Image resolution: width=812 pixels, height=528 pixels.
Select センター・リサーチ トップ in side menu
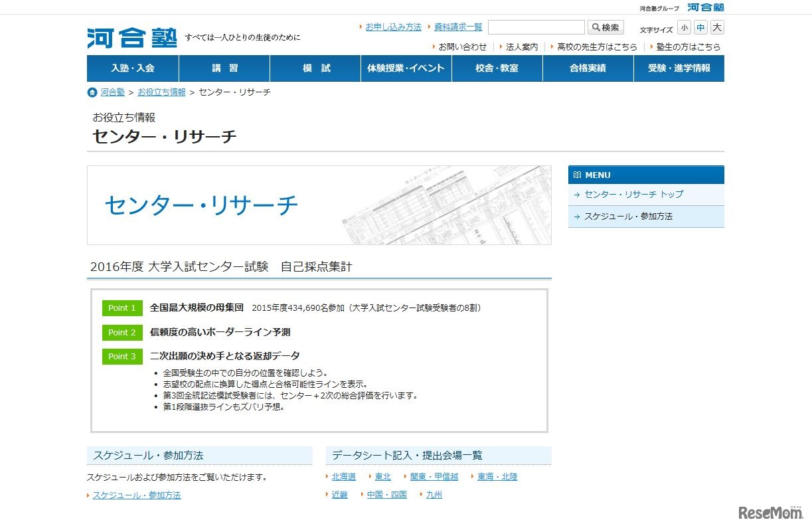pyautogui.click(x=633, y=195)
